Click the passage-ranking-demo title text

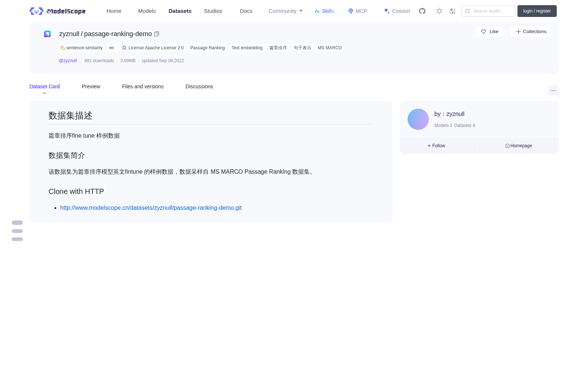point(118,34)
